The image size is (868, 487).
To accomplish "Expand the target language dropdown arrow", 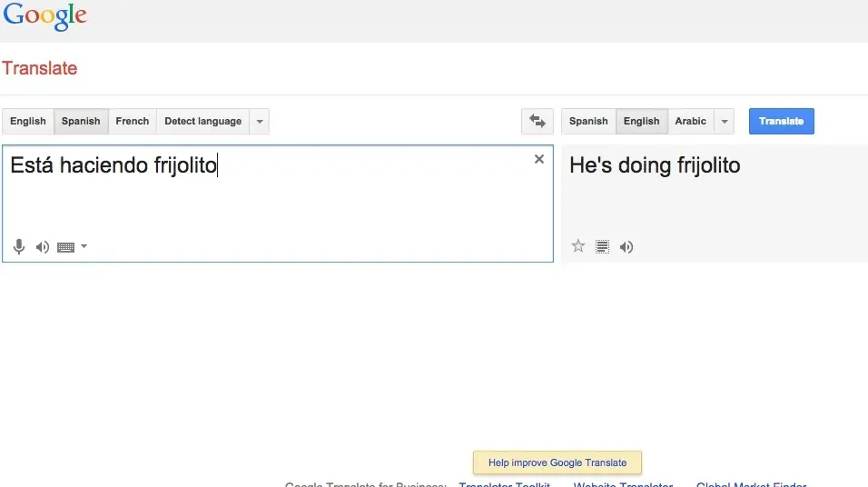I will click(724, 122).
